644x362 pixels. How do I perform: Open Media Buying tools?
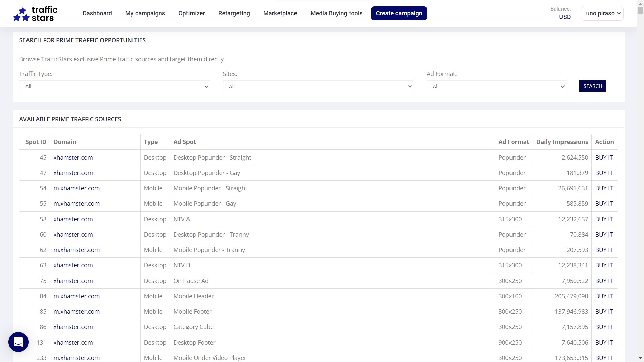click(336, 13)
